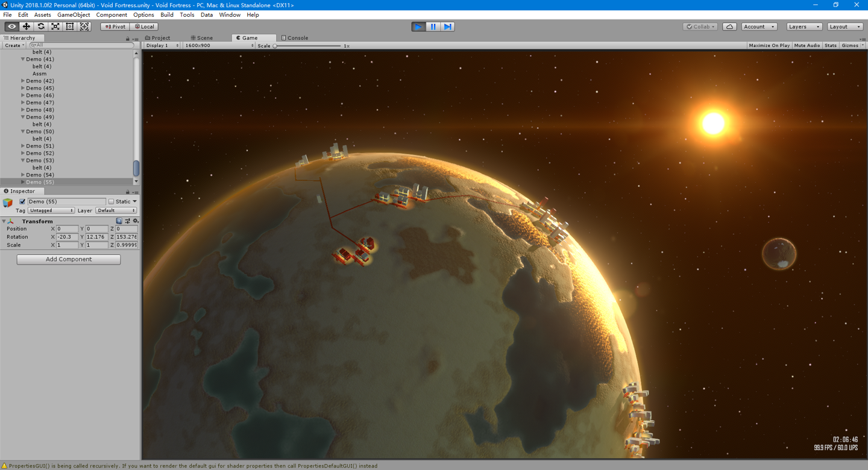Click the Demo (55) object cube icon

(8, 202)
